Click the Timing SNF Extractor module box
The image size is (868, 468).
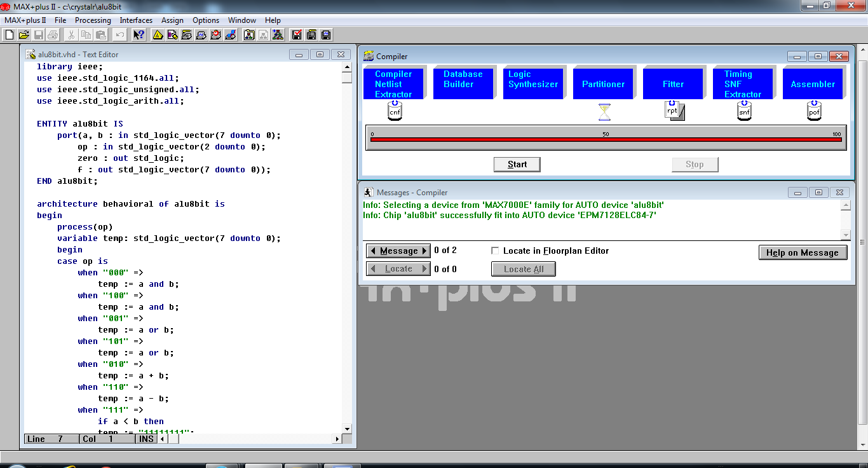(x=743, y=84)
